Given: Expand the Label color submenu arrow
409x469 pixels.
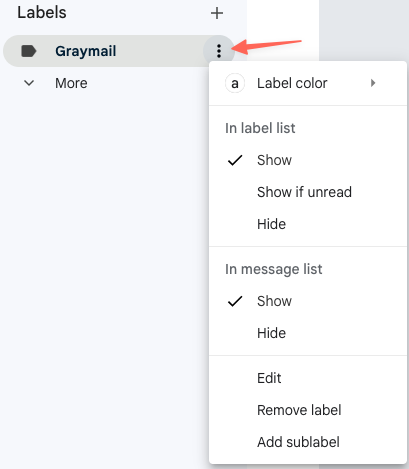Looking at the screenshot, I should [x=373, y=83].
